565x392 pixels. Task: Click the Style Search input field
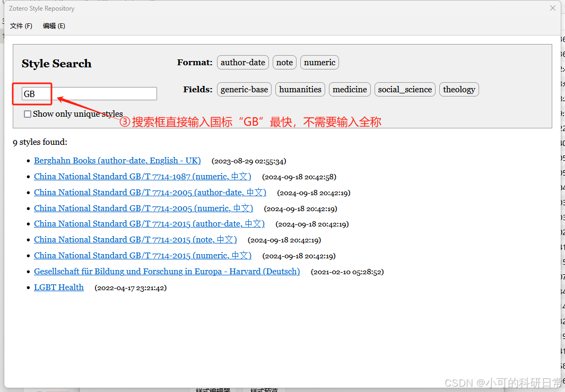coord(89,94)
